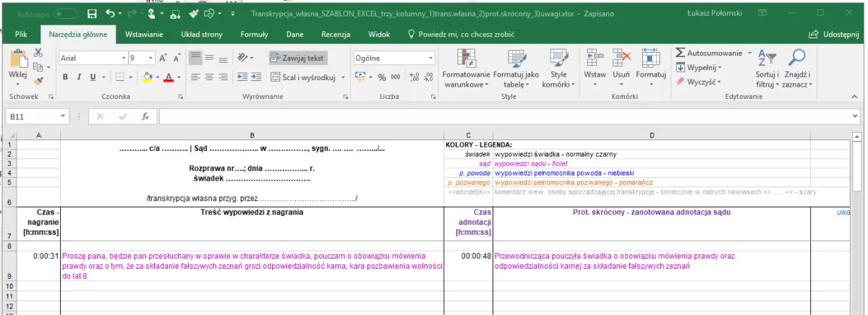
Task: Toggle Zawijaj tekst wrap text
Action: [x=299, y=58]
